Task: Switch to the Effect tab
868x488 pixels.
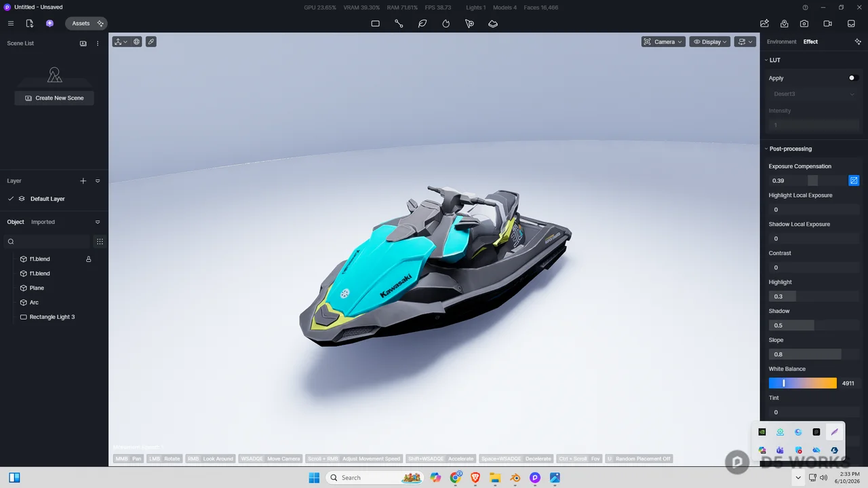Action: coord(810,41)
